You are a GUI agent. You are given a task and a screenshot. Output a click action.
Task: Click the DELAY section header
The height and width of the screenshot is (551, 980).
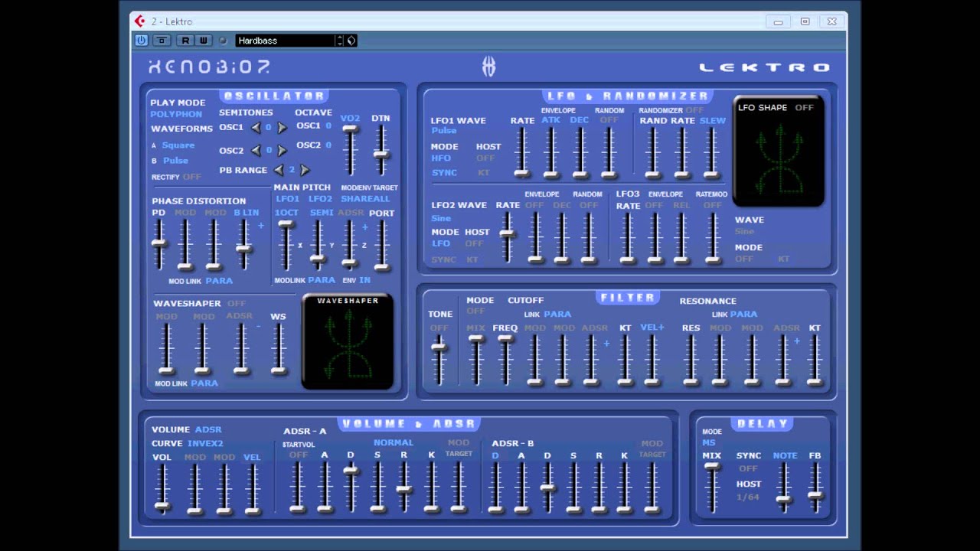762,423
